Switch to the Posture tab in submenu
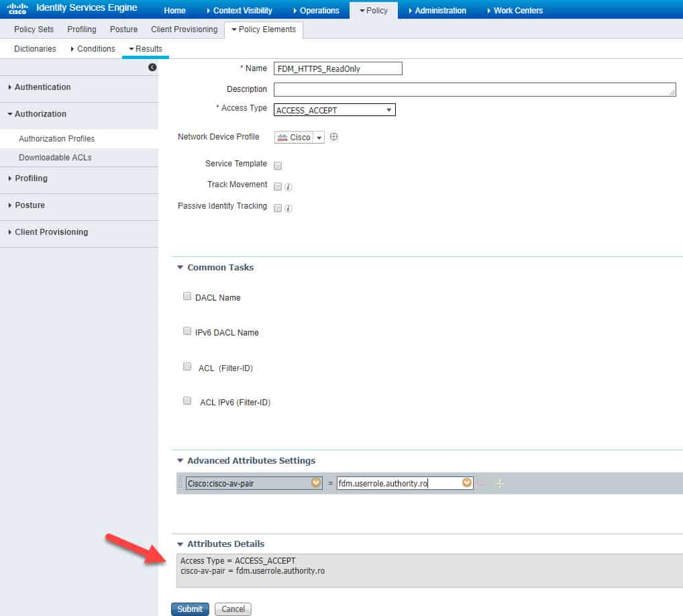 (x=123, y=29)
